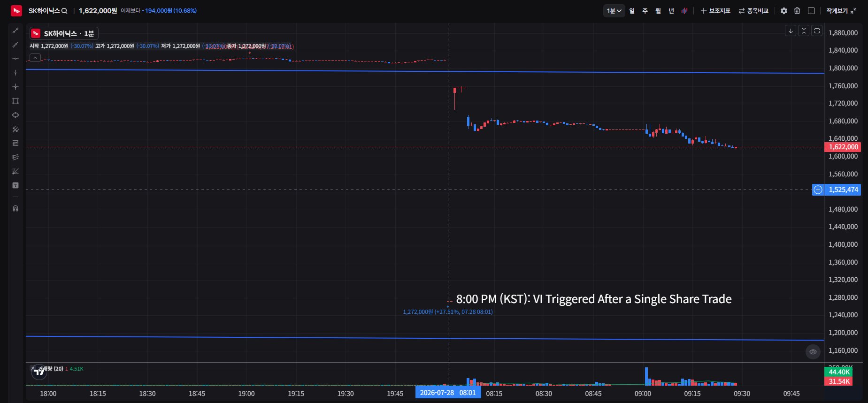Switch chart to daily (일) timeframe
The width and height of the screenshot is (868, 403).
click(632, 11)
